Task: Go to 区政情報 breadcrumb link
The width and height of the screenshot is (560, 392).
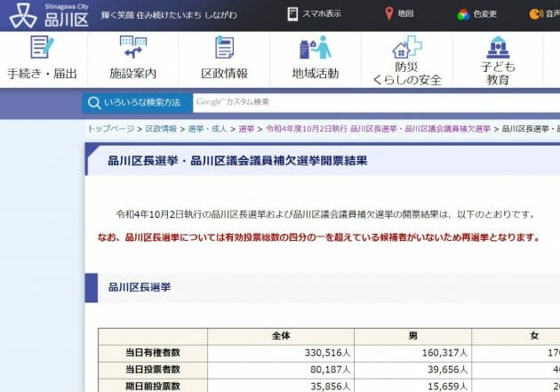Action: [161, 129]
